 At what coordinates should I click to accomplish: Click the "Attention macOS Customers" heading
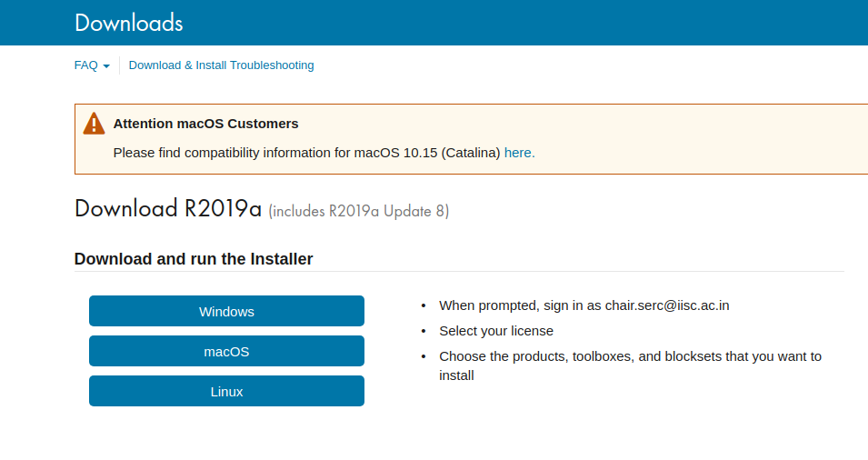pos(205,124)
